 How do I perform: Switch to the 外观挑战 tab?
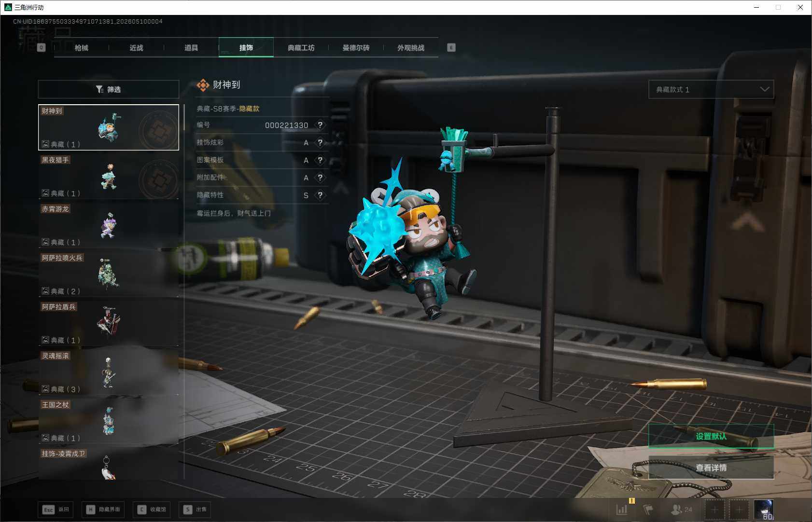[411, 48]
